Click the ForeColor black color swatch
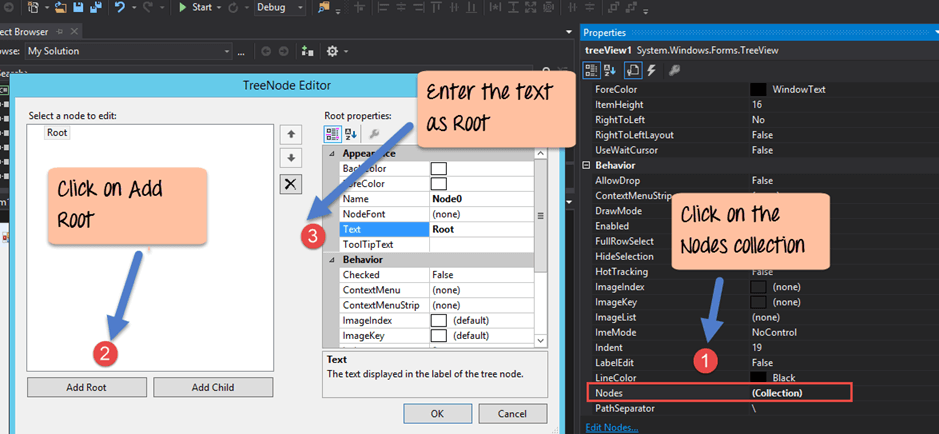 point(759,89)
